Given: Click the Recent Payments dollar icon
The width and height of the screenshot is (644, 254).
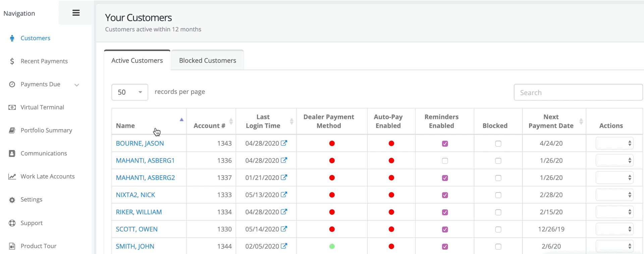Looking at the screenshot, I should click(x=12, y=61).
